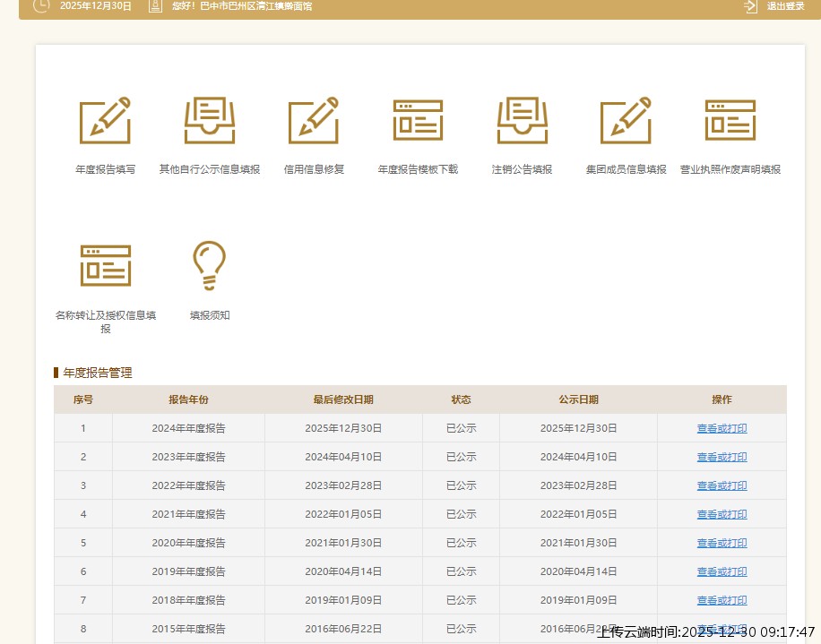Open 填报须知 lightbulb icon
This screenshot has width=821, height=644.
[x=210, y=265]
